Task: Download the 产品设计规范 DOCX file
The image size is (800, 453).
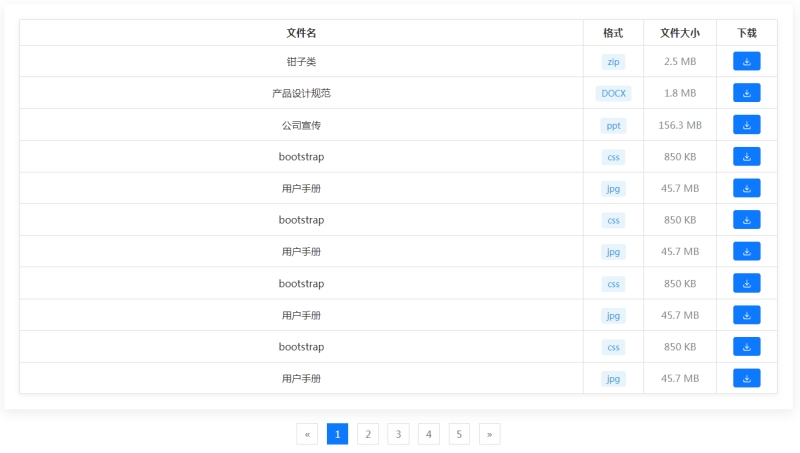Action: [746, 93]
